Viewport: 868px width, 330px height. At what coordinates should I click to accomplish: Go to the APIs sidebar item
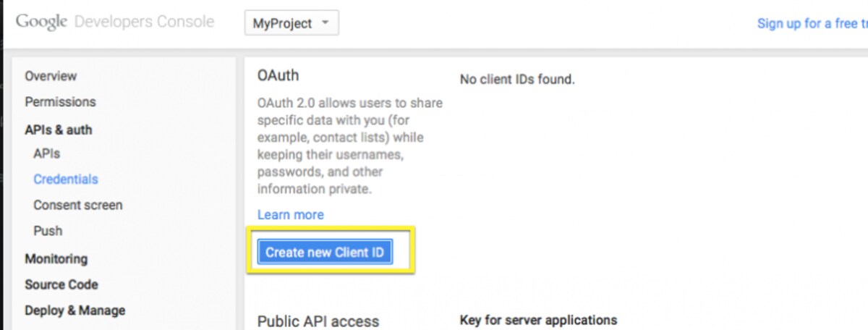46,153
